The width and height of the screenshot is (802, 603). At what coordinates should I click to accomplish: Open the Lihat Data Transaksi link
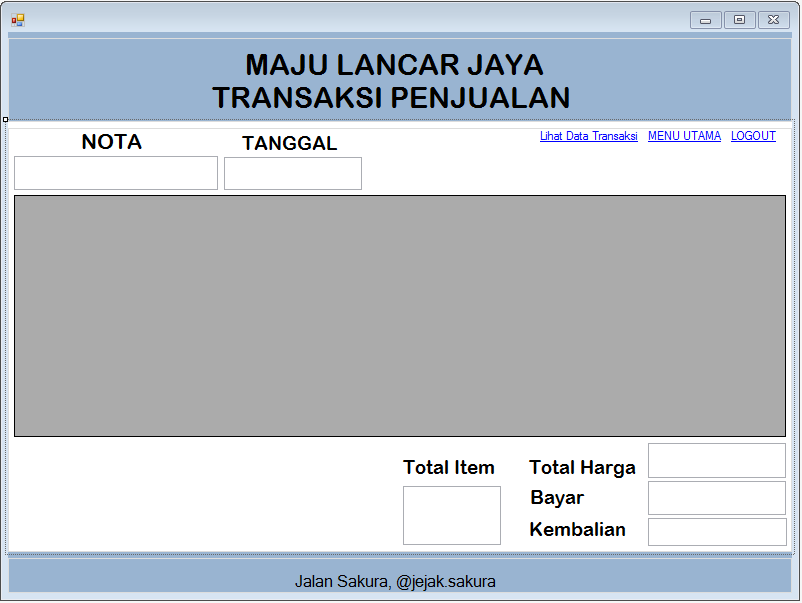588,136
